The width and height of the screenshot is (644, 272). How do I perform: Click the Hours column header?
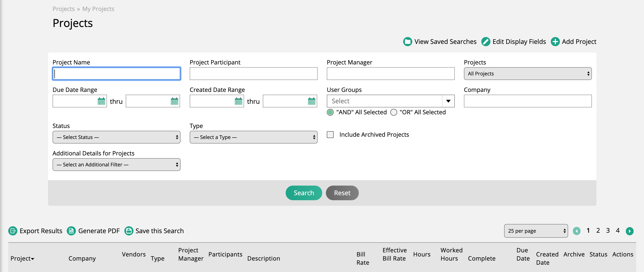(x=421, y=254)
